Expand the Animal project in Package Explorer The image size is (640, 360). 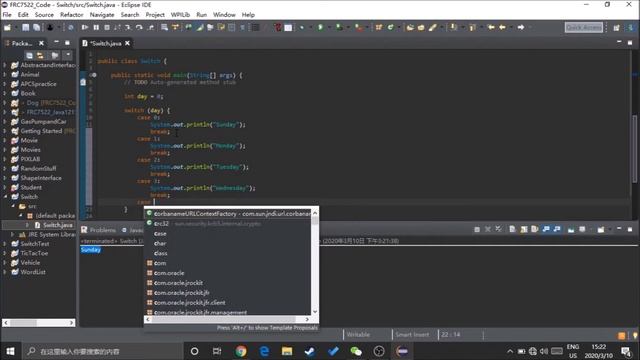tap(5, 74)
